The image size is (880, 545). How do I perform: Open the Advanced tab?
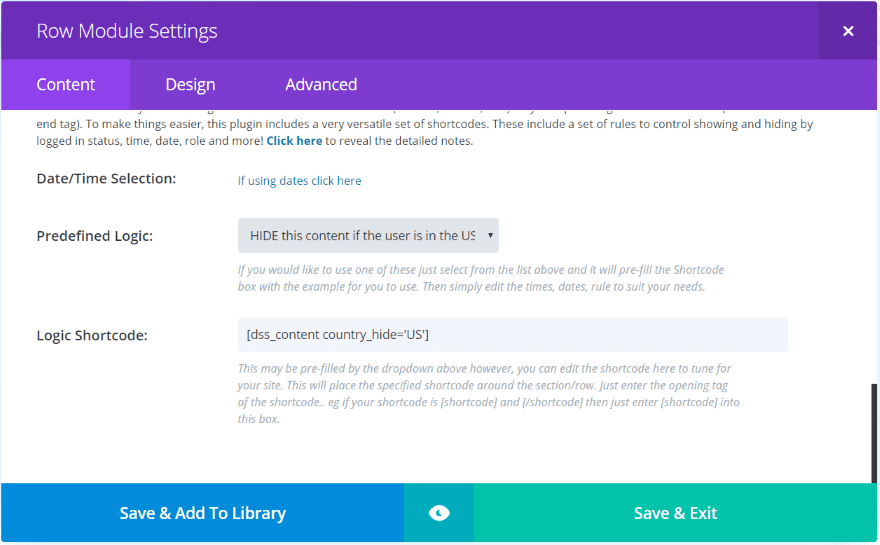[x=321, y=85]
